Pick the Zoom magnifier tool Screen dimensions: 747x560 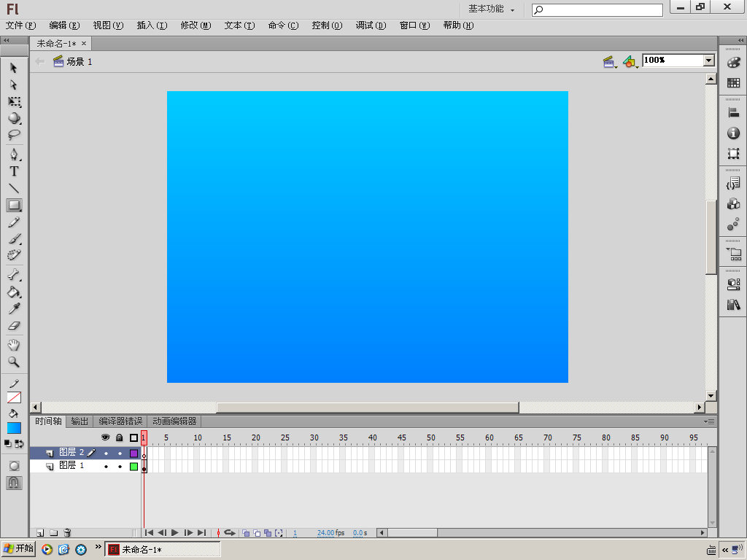[14, 362]
